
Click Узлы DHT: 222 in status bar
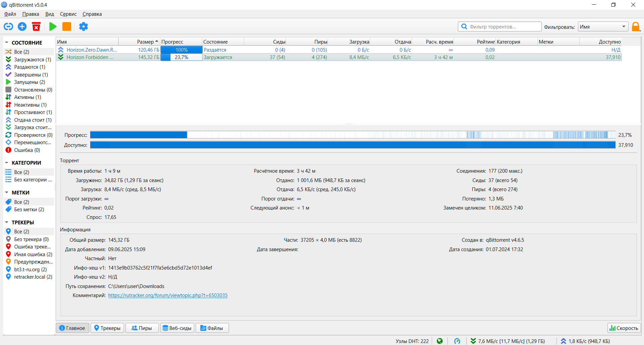pos(412,341)
